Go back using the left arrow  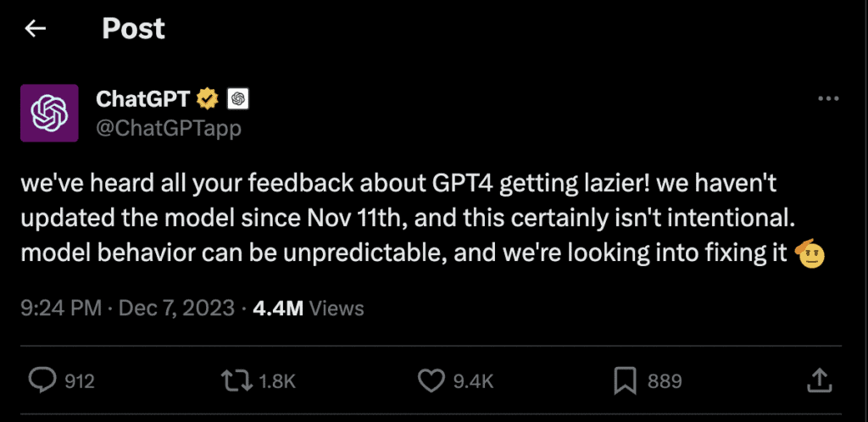[35, 29]
